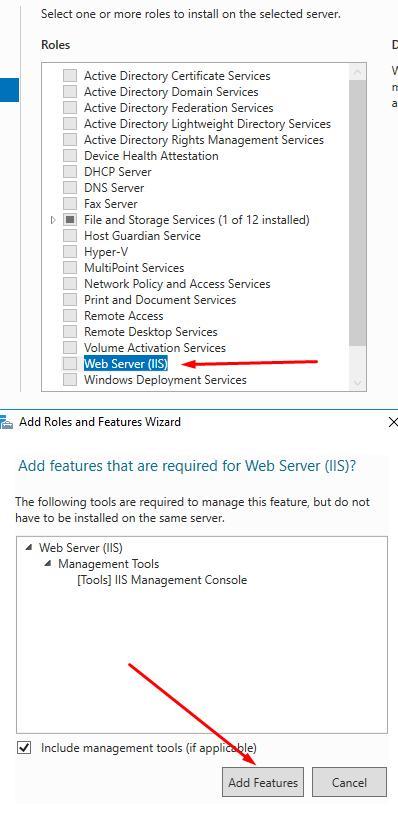This screenshot has height=814, width=398.
Task: Collapse the Management Tools tree node
Action: [x=48, y=564]
